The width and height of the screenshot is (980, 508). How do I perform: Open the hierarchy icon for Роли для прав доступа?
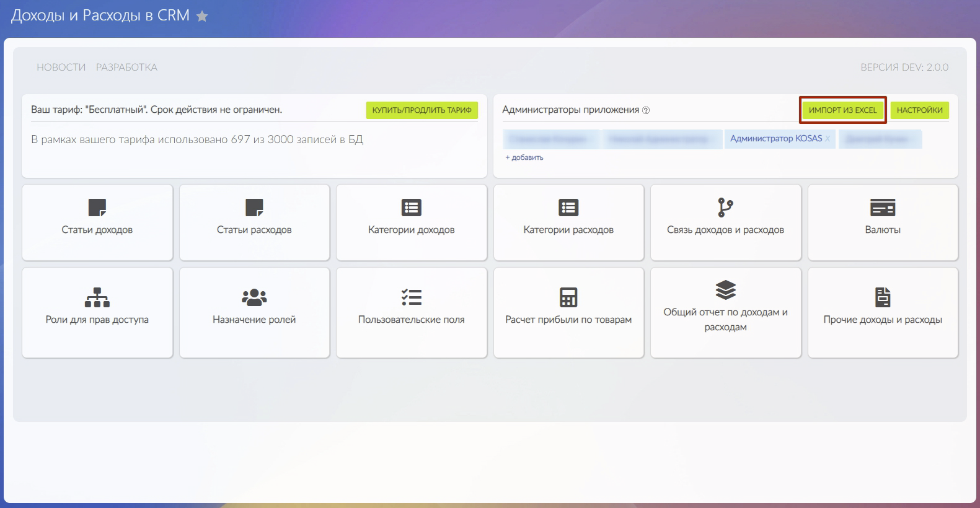tap(97, 297)
